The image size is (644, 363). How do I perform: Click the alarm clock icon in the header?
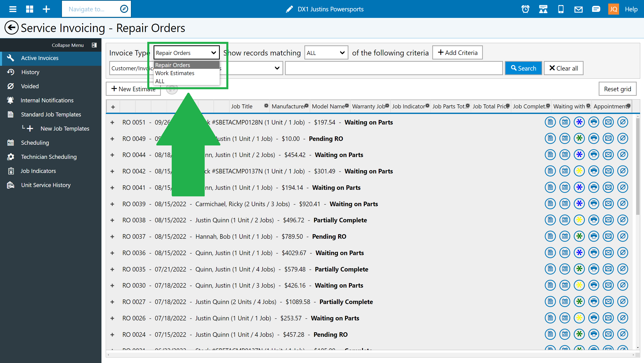(525, 9)
